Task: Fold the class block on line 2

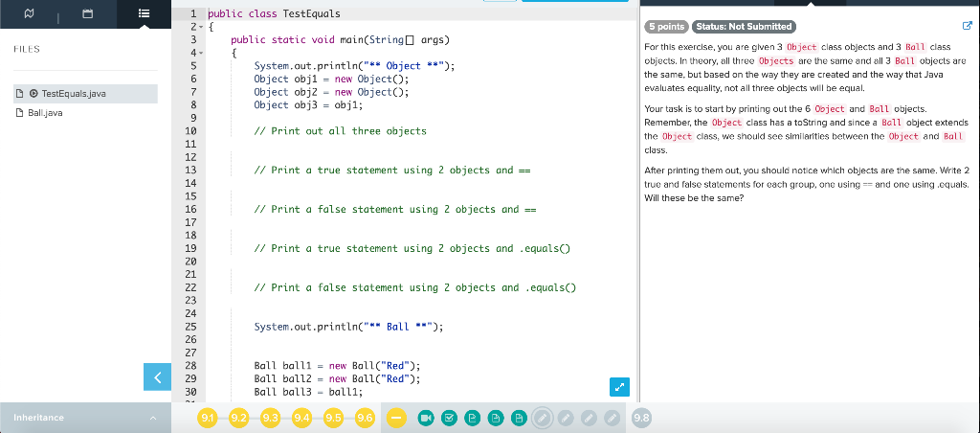Action: tap(201, 27)
